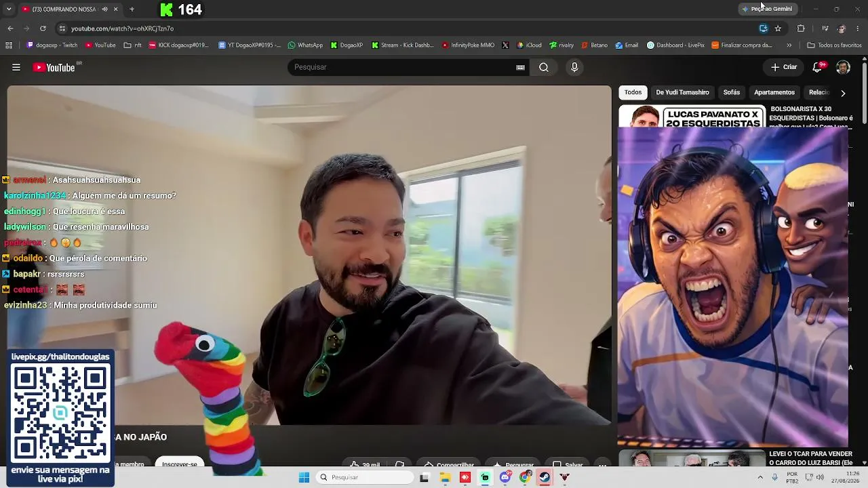Open the Chrome apps grid shortcut
868x488 pixels.
(9, 45)
